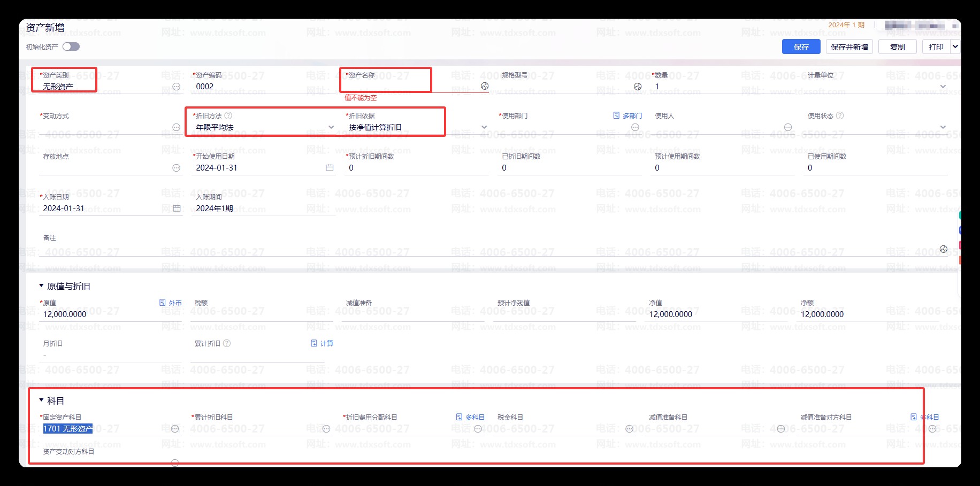Click help icon next to 折旧方法
This screenshot has height=486, width=980.
pos(228,115)
